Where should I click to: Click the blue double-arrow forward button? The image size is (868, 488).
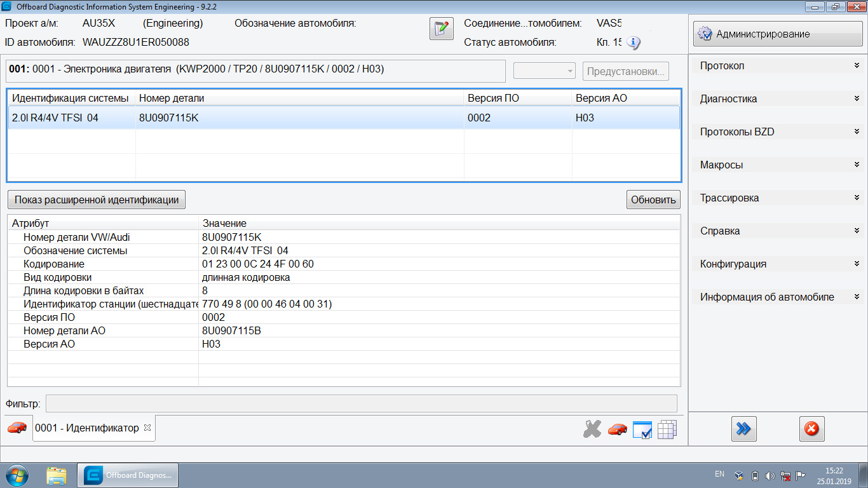pyautogui.click(x=743, y=429)
